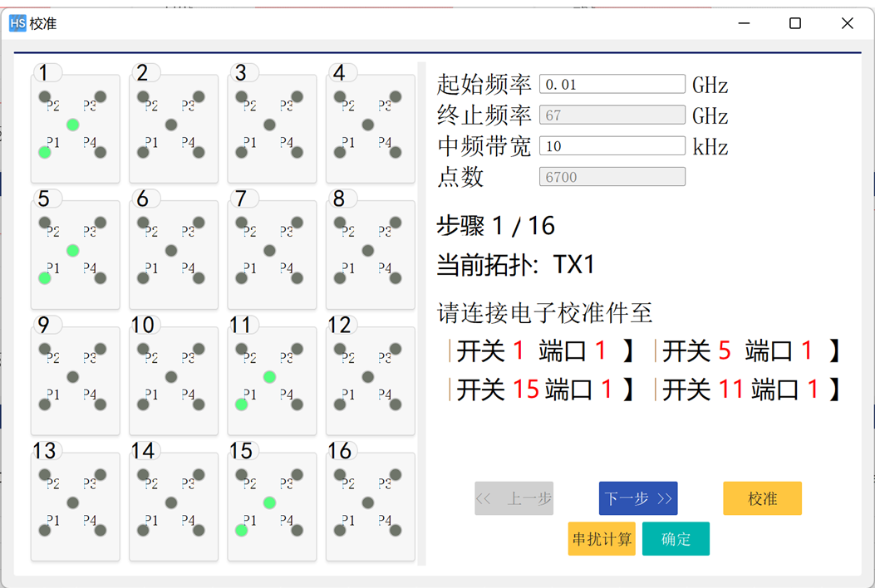This screenshot has height=588, width=875.
Task: Select the center node of switch 15
Action: point(269,502)
